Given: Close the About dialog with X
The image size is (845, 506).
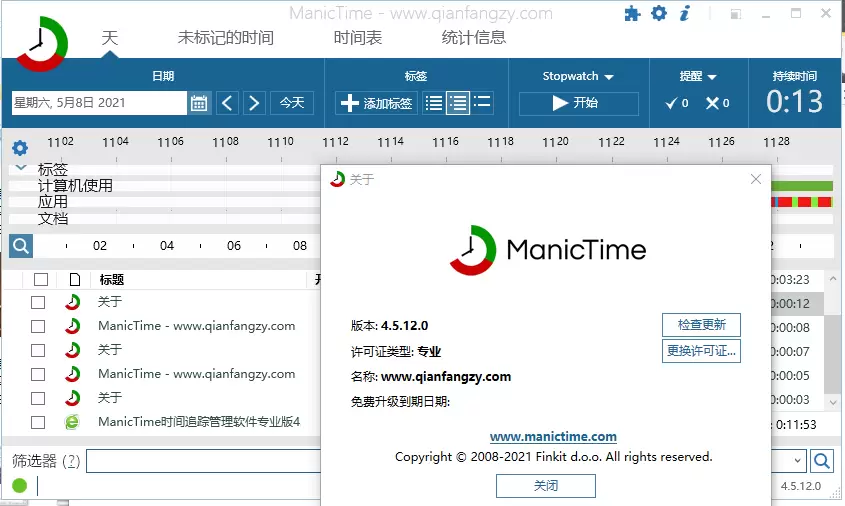Looking at the screenshot, I should pyautogui.click(x=756, y=179).
